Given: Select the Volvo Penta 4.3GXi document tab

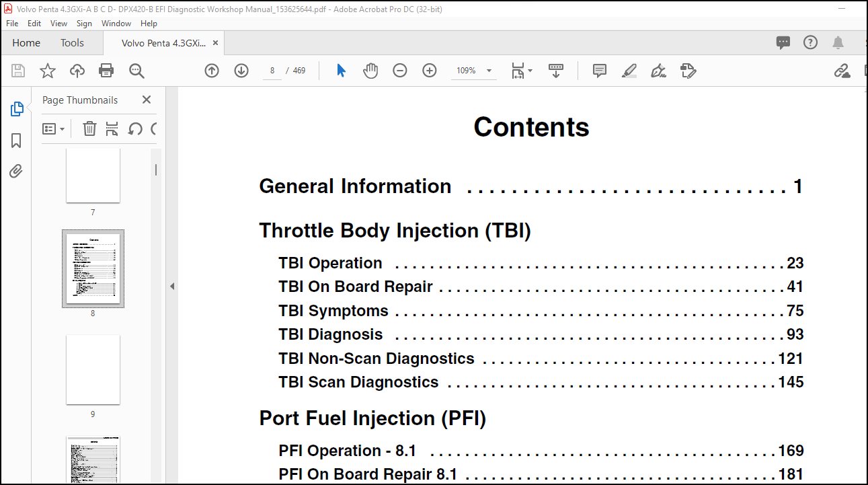Looking at the screenshot, I should pyautogui.click(x=164, y=42).
